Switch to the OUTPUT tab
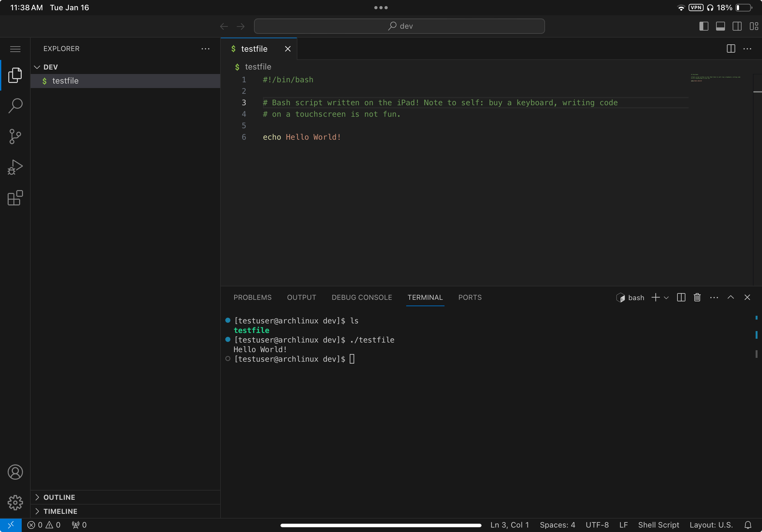The width and height of the screenshot is (762, 532). [301, 297]
